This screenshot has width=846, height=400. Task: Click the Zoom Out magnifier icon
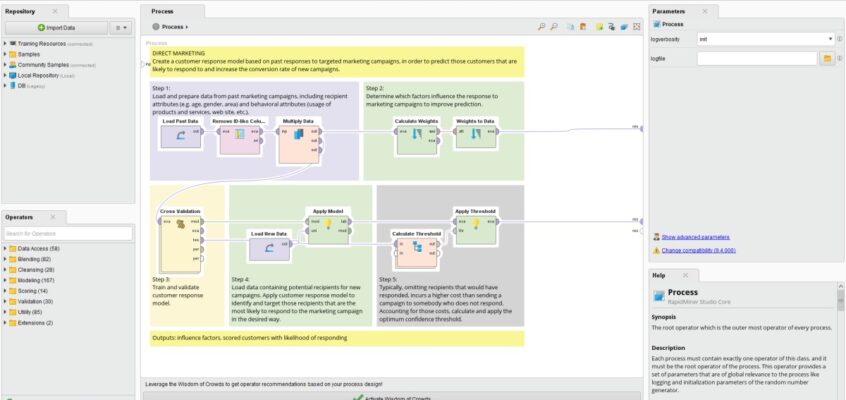[x=554, y=26]
